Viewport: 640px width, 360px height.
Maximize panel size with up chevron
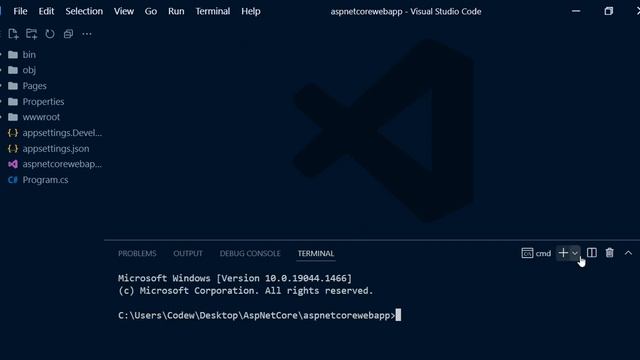pos(628,253)
